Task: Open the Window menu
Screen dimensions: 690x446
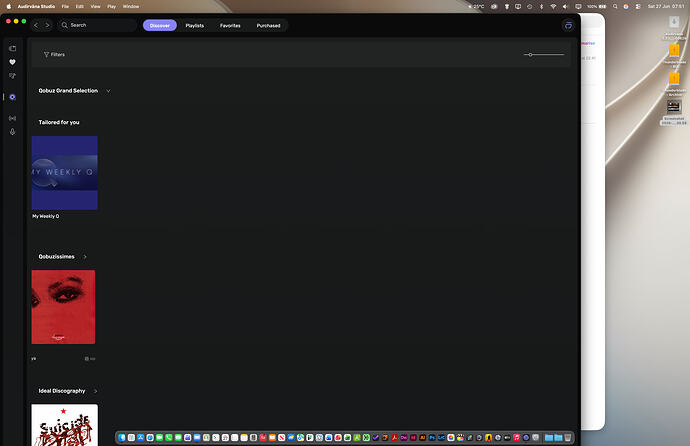Action: 131,7
